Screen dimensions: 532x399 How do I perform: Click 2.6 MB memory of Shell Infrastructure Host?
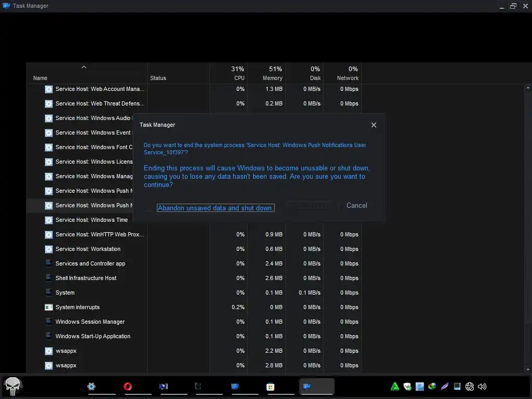tap(274, 278)
